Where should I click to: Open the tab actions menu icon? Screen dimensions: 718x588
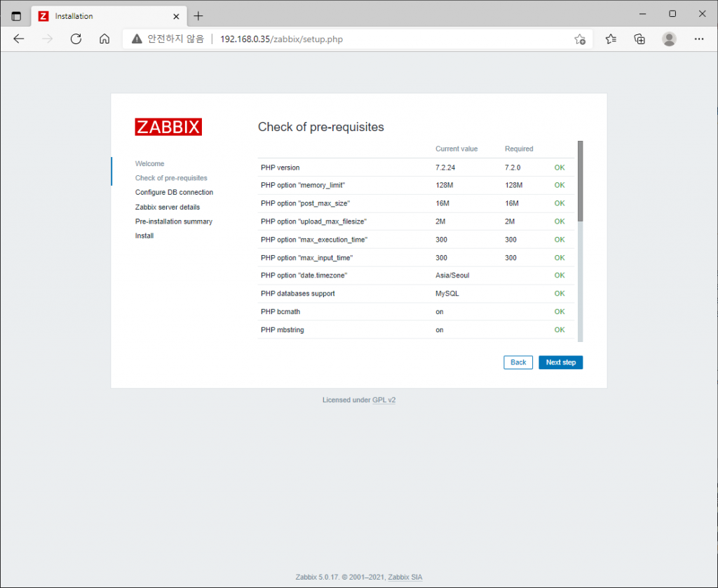[x=15, y=14]
